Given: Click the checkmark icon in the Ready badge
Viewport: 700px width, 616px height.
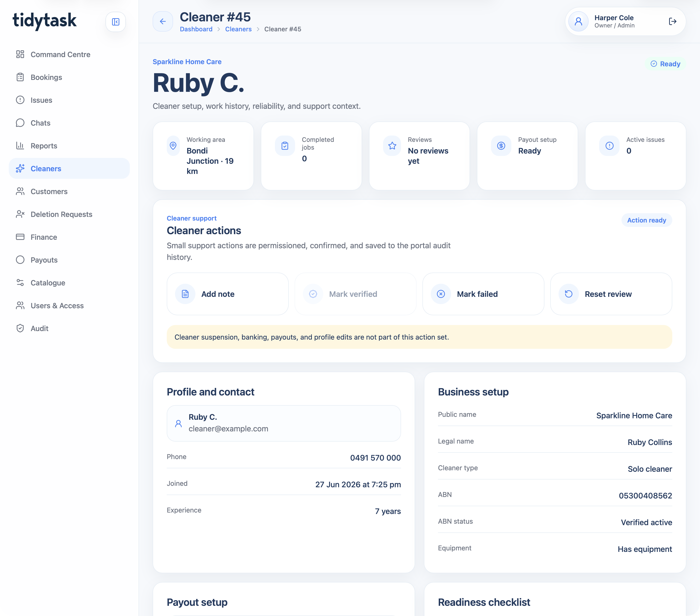Looking at the screenshot, I should tap(654, 64).
